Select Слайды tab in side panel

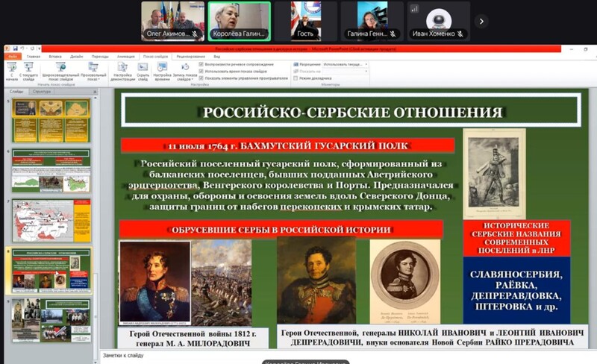16,92
